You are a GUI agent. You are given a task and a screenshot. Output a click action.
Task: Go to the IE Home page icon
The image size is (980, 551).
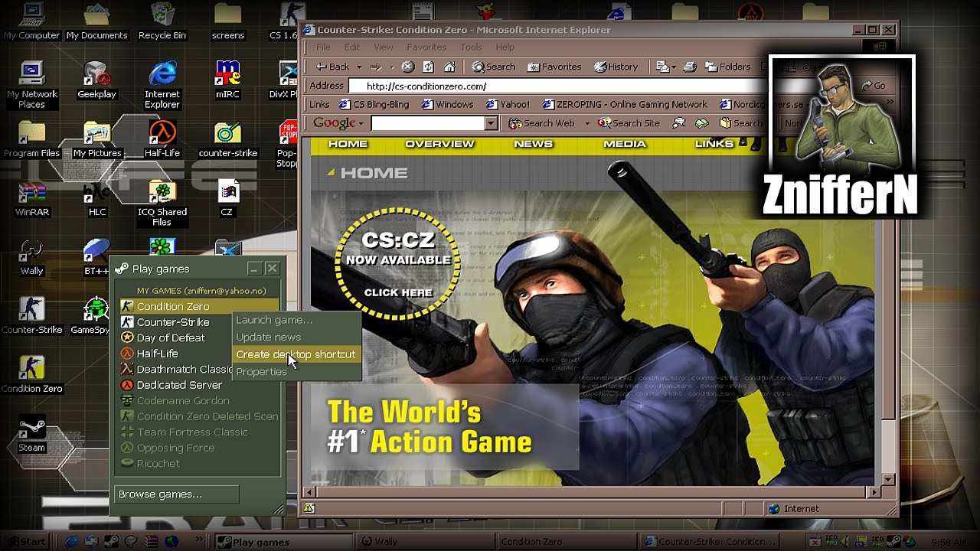click(449, 67)
